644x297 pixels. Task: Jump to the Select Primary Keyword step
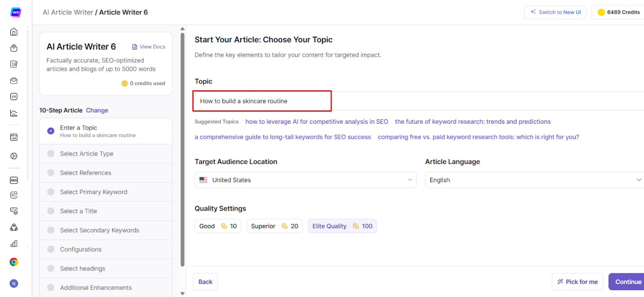pos(93,192)
